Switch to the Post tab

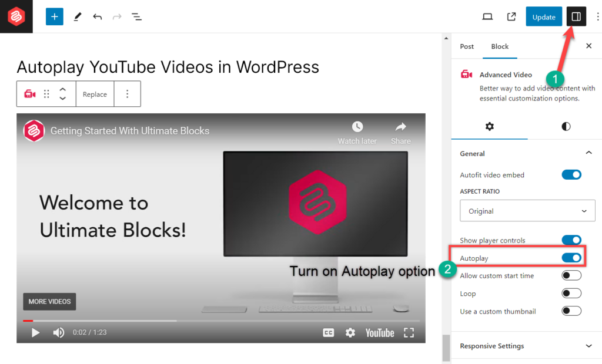466,46
